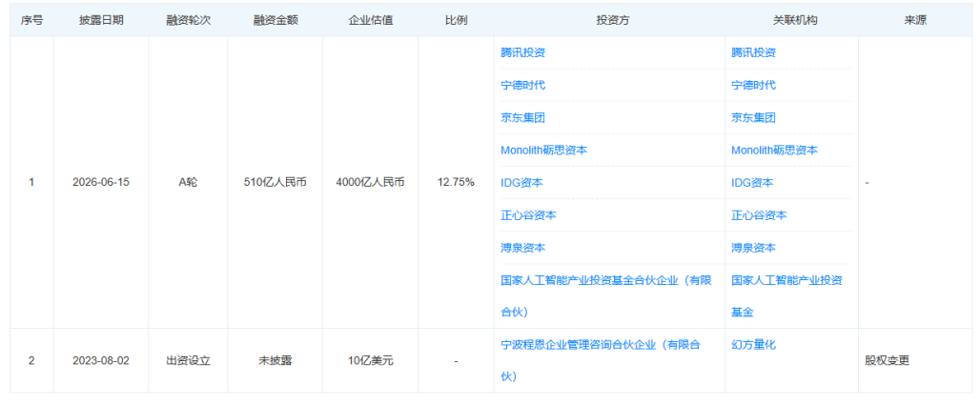Select the 12.75% ratio cell
The image size is (980, 404).
tap(457, 183)
